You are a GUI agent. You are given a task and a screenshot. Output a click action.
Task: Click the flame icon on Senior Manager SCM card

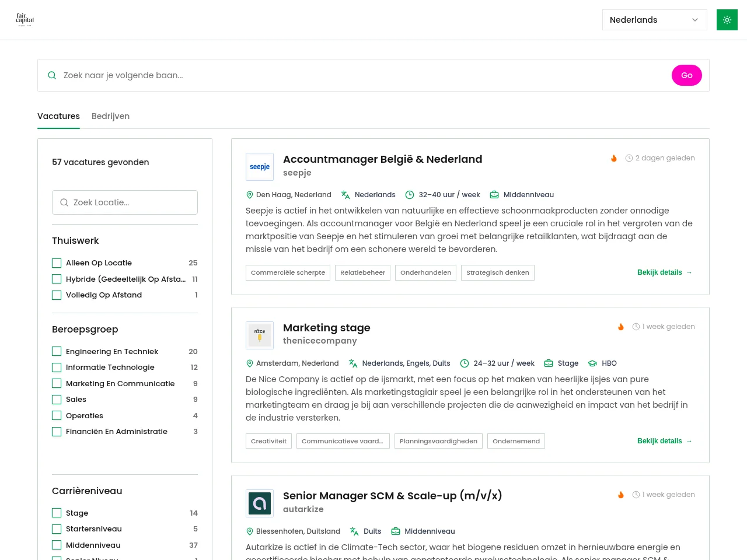click(x=621, y=495)
